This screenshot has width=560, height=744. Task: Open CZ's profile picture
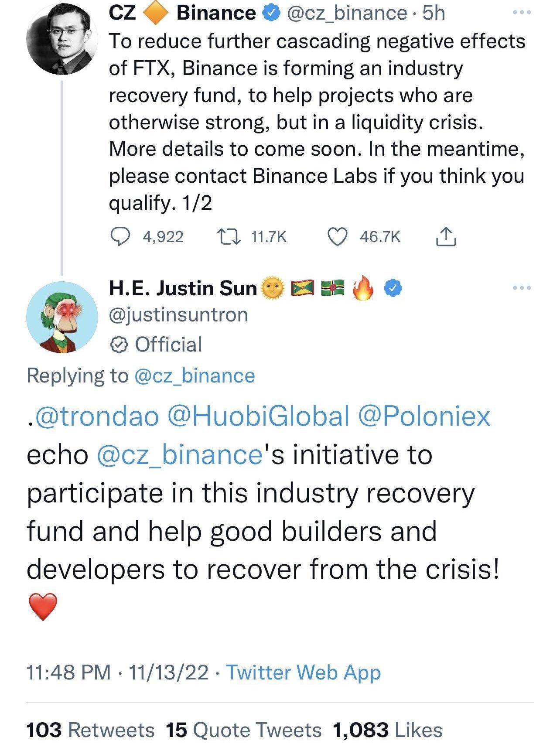(62, 38)
